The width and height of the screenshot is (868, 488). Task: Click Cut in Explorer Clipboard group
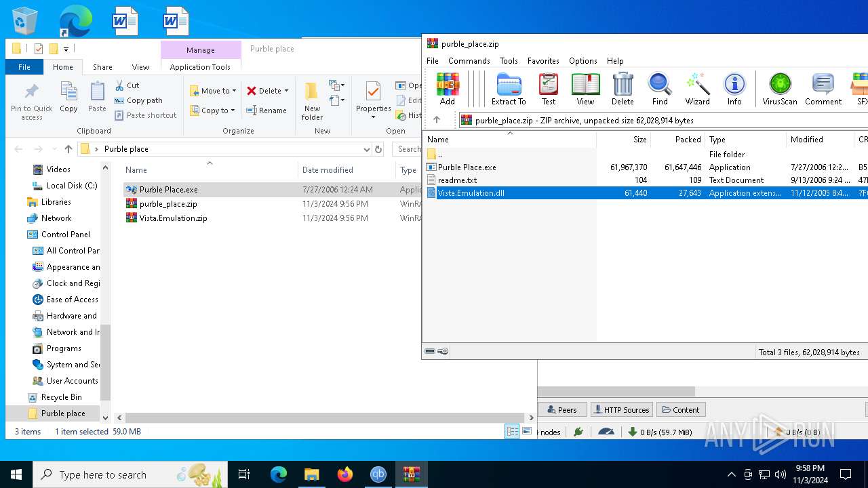click(127, 85)
